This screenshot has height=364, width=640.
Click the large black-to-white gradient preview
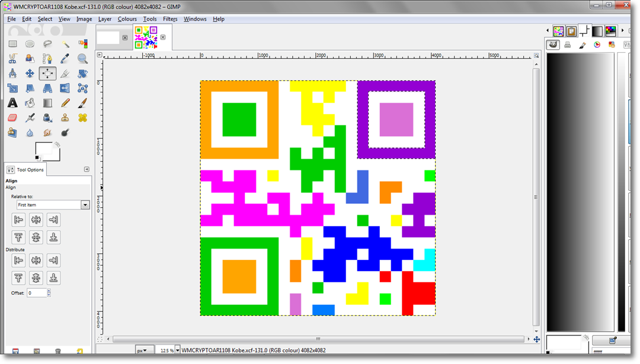(580, 192)
